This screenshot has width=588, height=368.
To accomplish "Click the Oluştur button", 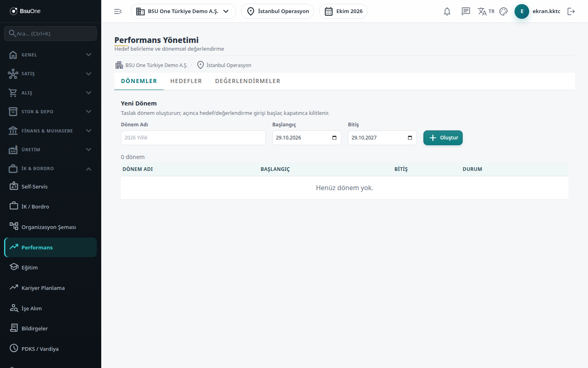I will tap(443, 138).
